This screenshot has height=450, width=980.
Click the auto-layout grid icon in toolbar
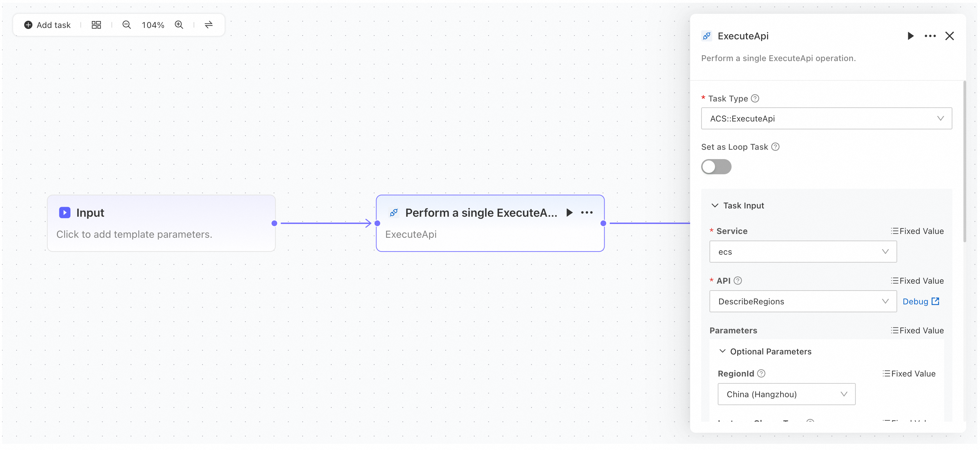click(96, 25)
